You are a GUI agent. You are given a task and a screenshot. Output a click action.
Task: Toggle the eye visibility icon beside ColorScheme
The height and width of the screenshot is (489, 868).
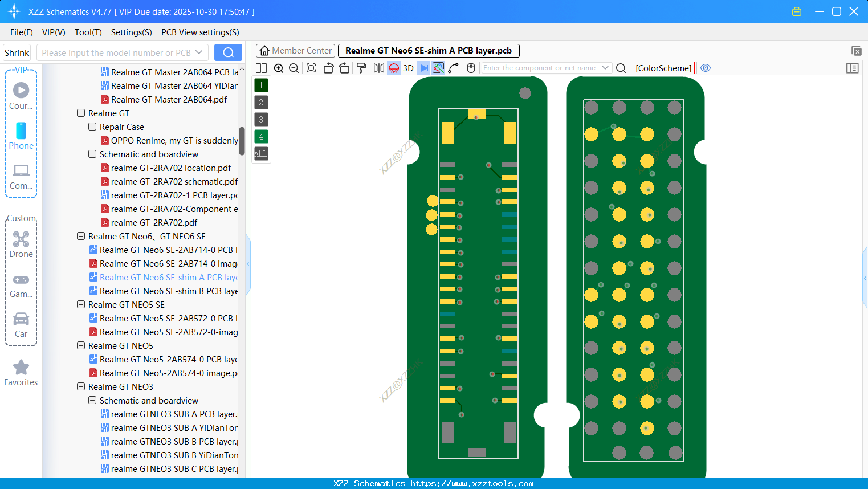point(706,68)
